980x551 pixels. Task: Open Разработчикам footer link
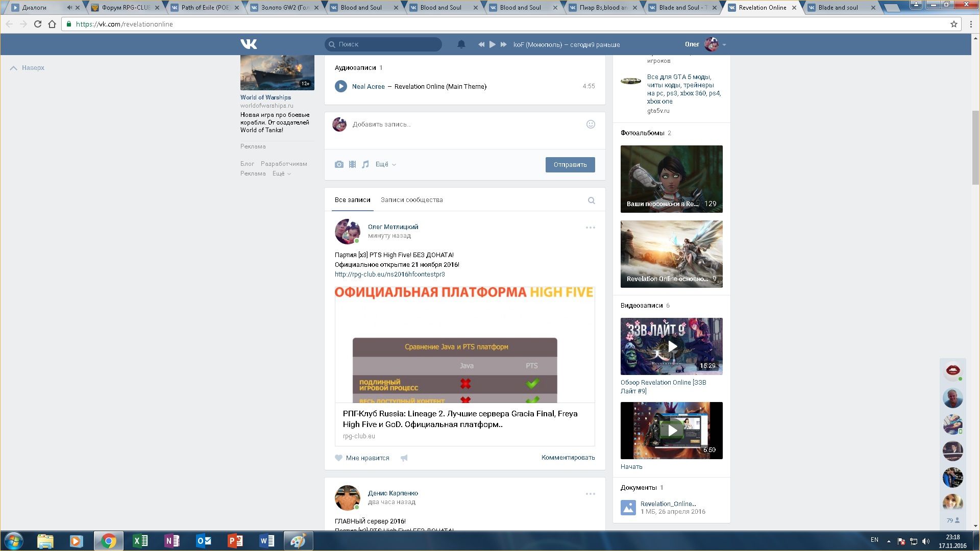(x=284, y=164)
